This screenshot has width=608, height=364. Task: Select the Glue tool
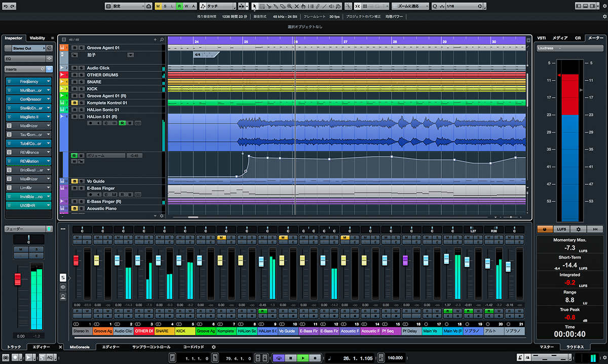coord(276,6)
